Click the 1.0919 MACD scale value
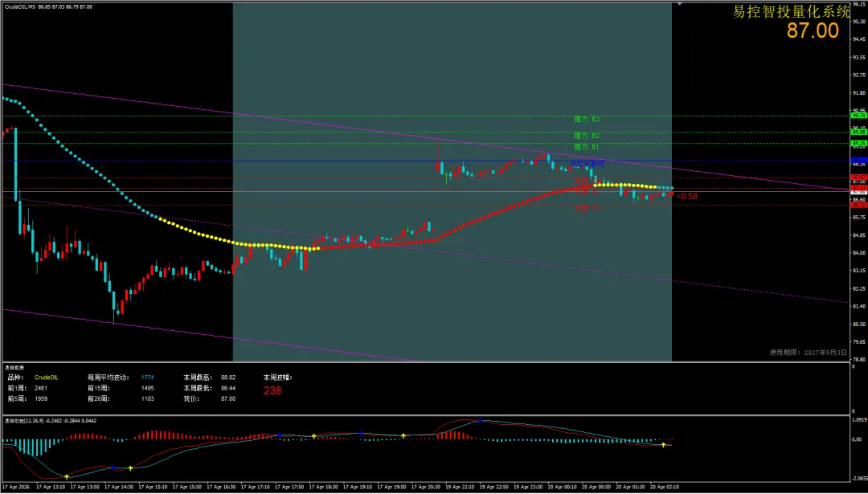This screenshot has width=868, height=494. (x=860, y=420)
